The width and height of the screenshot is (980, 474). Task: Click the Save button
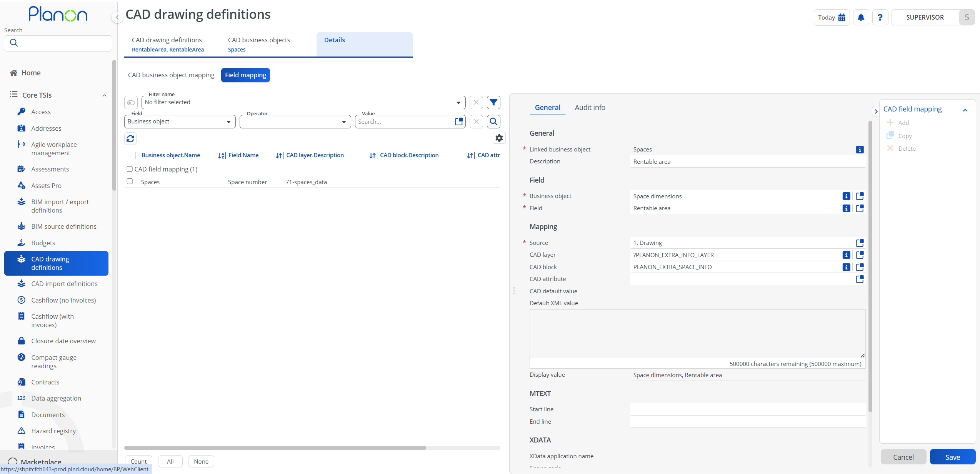tap(952, 457)
